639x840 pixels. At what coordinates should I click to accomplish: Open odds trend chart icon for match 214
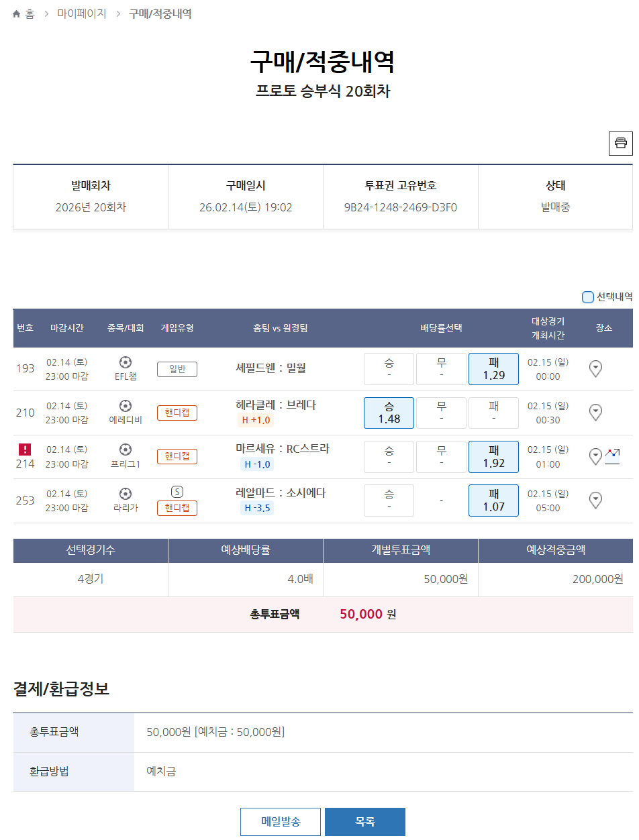click(x=612, y=456)
